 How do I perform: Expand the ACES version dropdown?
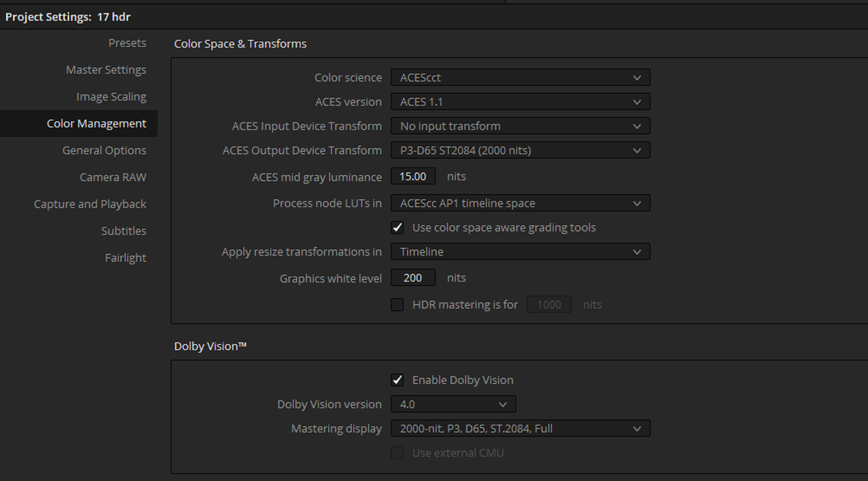coord(520,102)
